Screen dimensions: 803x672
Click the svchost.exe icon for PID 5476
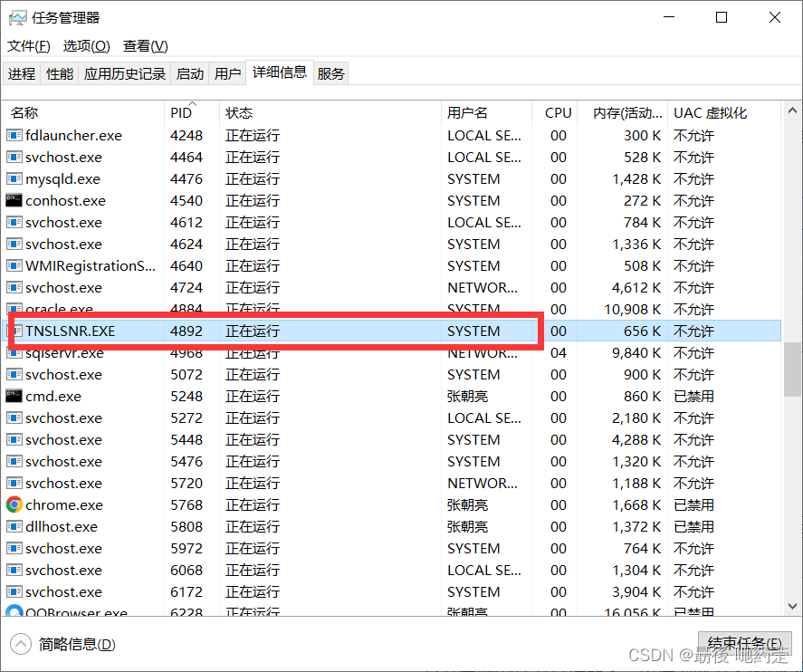point(14,462)
